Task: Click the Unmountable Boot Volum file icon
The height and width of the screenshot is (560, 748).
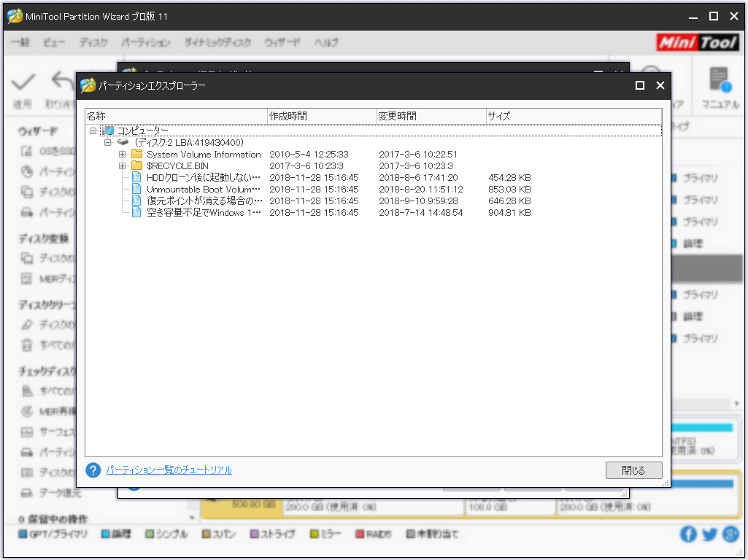Action: (x=136, y=189)
